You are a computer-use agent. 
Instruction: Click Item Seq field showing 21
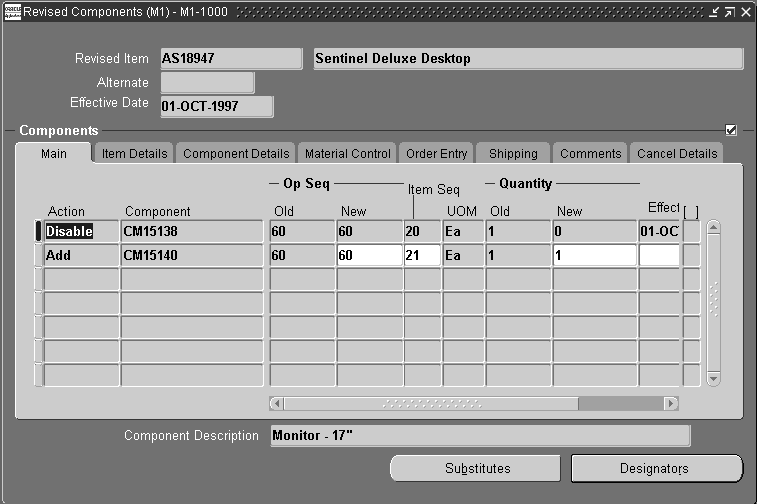coord(422,255)
